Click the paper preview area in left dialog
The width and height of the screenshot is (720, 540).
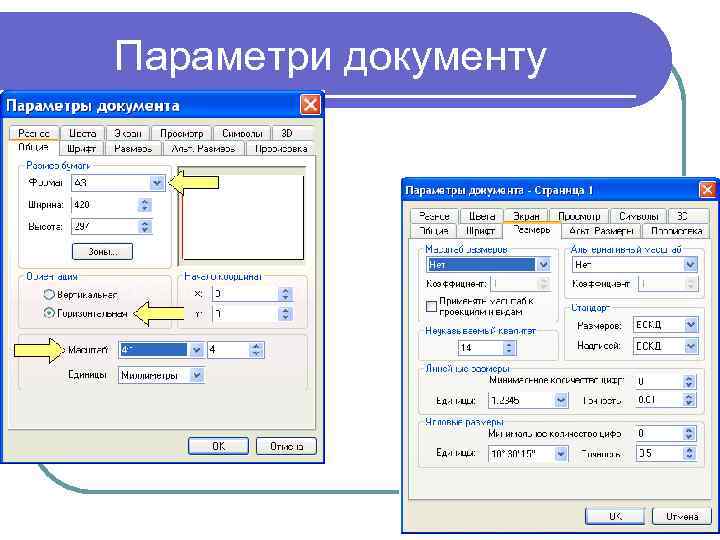243,216
